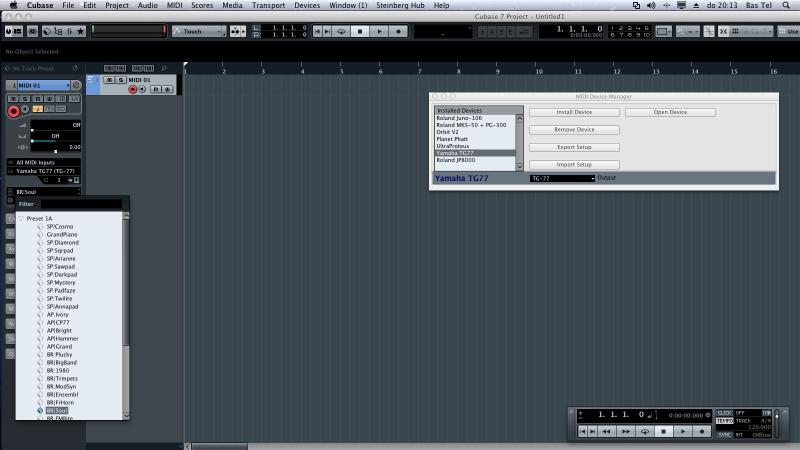Toggle record enable on MIDI 01 track list

pos(133,90)
